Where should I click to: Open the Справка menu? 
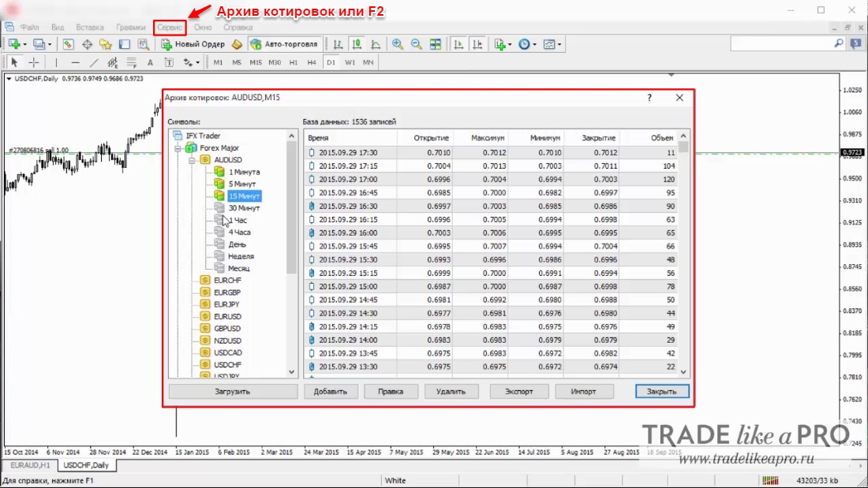tap(238, 27)
